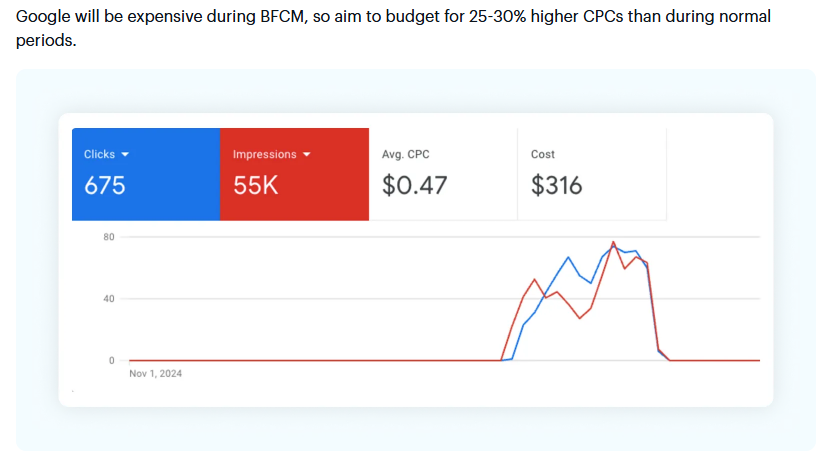Click the Nov 1, 2024 date label
This screenshot has height=459, width=823.
click(156, 374)
